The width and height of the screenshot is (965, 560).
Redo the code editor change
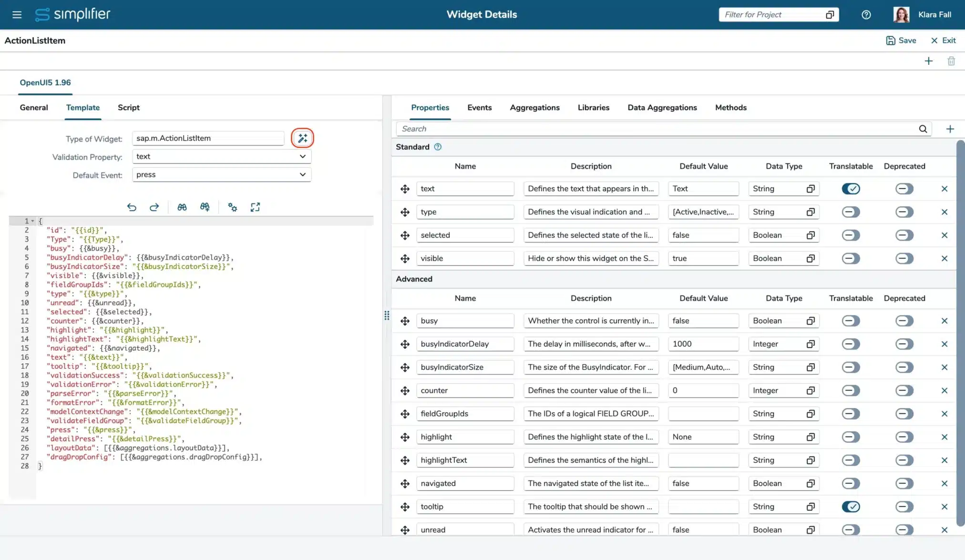tap(154, 207)
